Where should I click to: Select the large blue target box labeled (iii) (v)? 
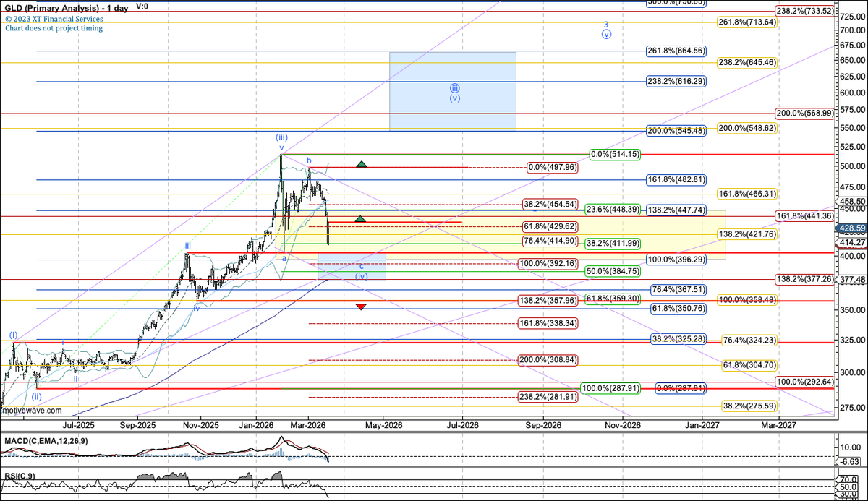click(453, 91)
